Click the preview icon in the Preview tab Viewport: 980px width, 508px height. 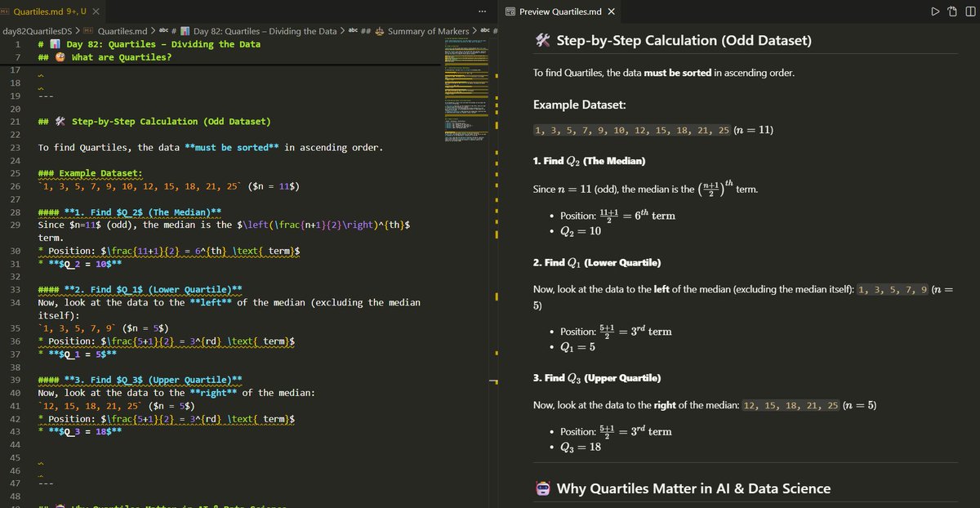coord(510,11)
